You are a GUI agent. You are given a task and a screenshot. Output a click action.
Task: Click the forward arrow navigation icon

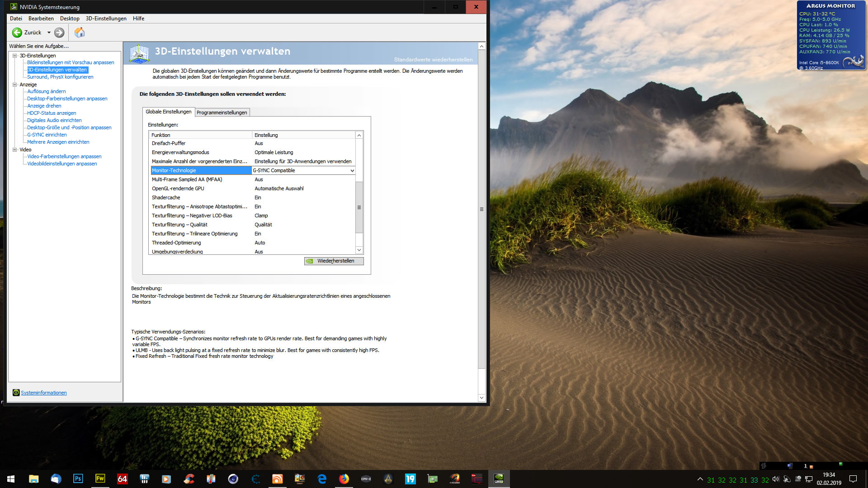(x=59, y=33)
